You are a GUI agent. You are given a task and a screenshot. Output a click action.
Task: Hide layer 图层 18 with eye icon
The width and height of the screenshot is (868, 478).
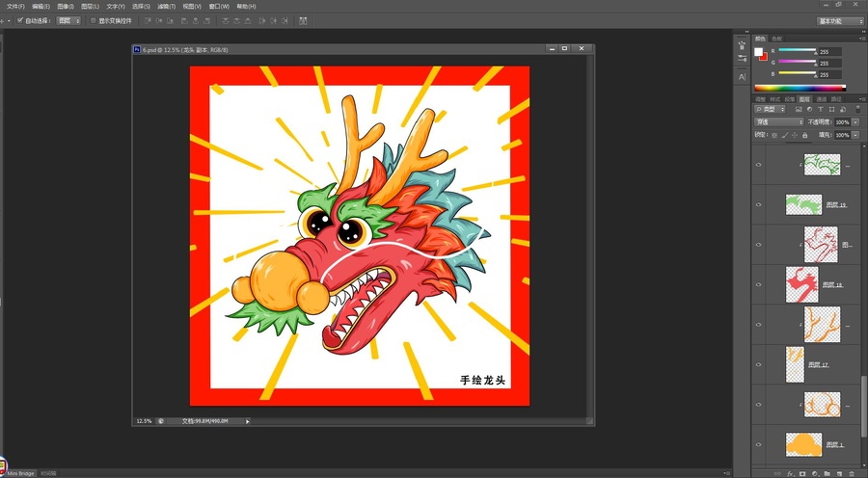click(758, 285)
